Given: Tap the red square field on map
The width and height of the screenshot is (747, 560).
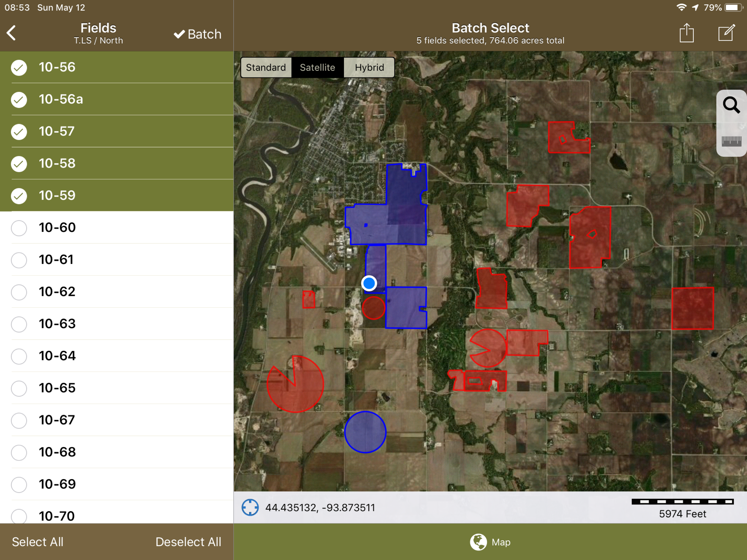Looking at the screenshot, I should [x=692, y=308].
